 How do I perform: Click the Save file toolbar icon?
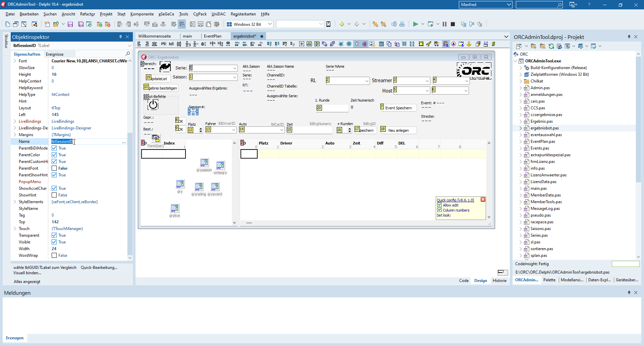[70, 24]
